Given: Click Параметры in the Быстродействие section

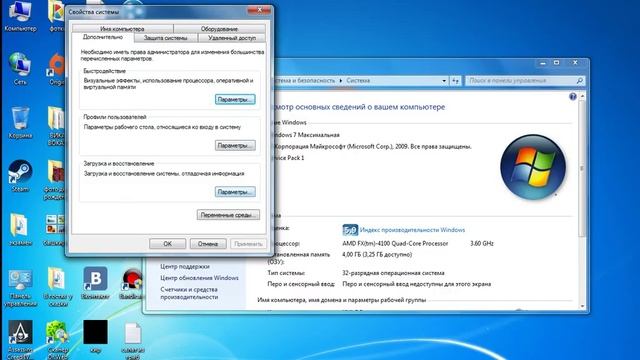Looking at the screenshot, I should (x=235, y=99).
